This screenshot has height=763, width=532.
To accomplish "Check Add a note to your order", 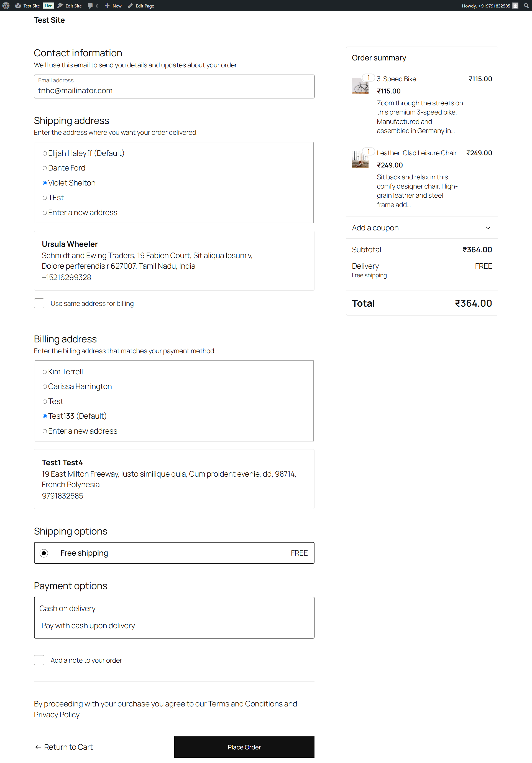I will coord(39,660).
